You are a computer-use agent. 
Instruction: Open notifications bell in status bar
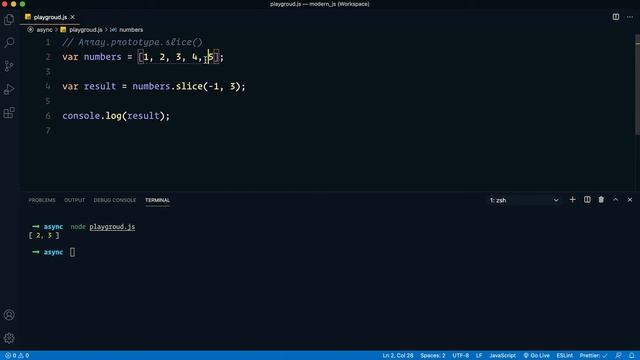pyautogui.click(x=631, y=356)
